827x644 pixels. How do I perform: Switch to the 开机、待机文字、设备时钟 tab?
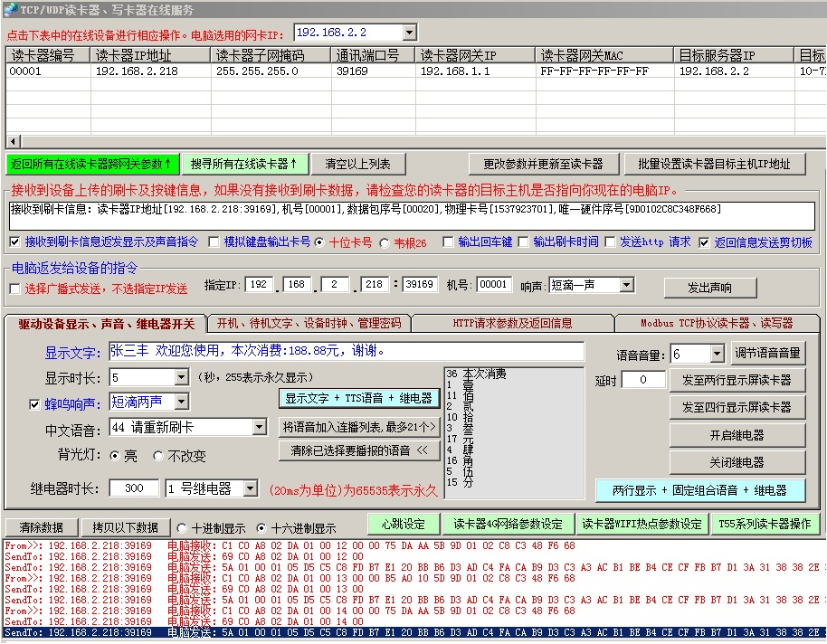click(x=308, y=323)
